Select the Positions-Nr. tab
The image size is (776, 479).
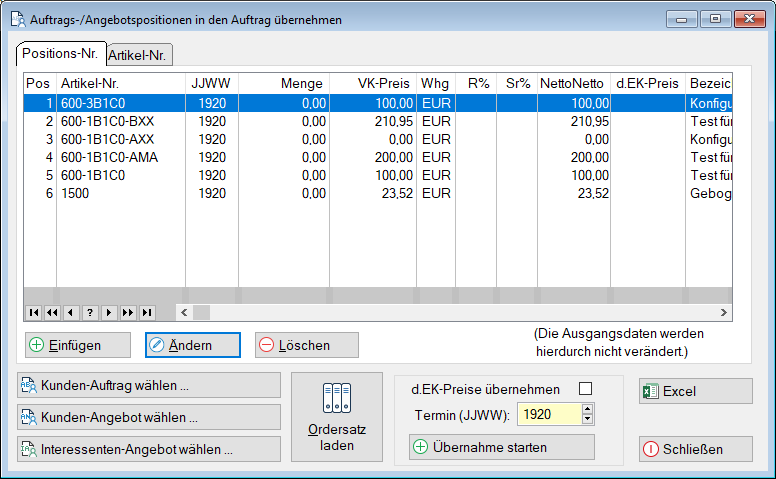coord(61,53)
